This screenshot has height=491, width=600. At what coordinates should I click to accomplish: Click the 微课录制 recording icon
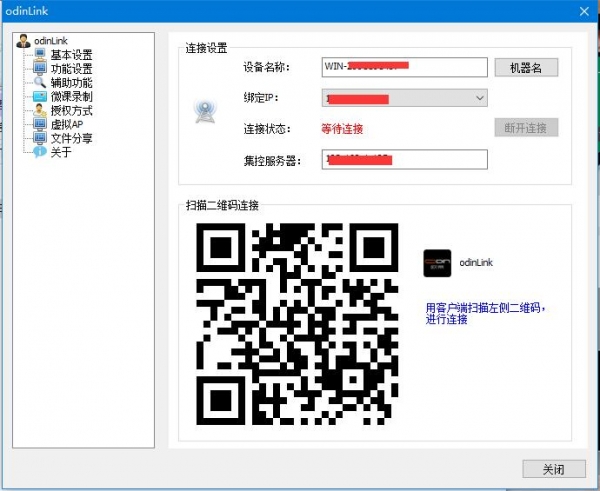tap(40, 96)
